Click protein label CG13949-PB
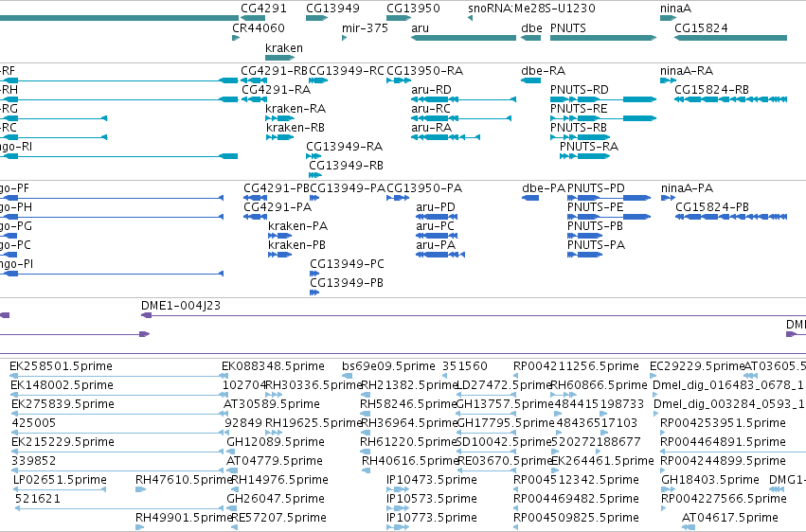806x532 pixels. point(347,283)
